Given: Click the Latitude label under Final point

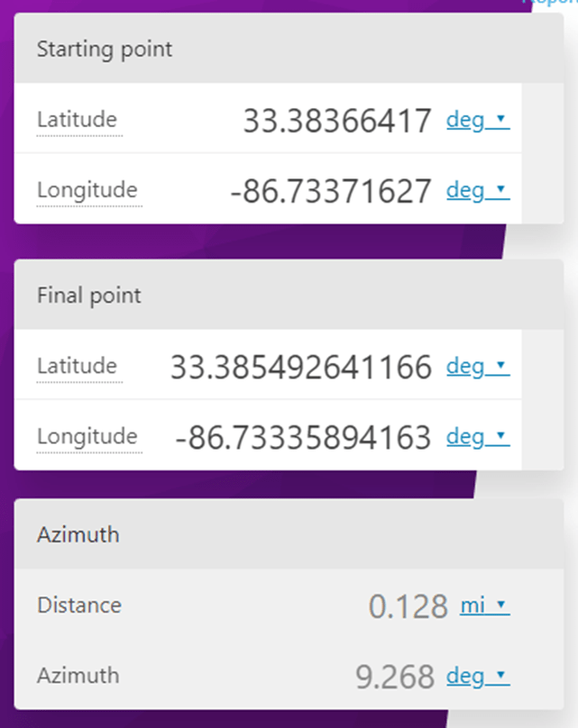Looking at the screenshot, I should (77, 365).
